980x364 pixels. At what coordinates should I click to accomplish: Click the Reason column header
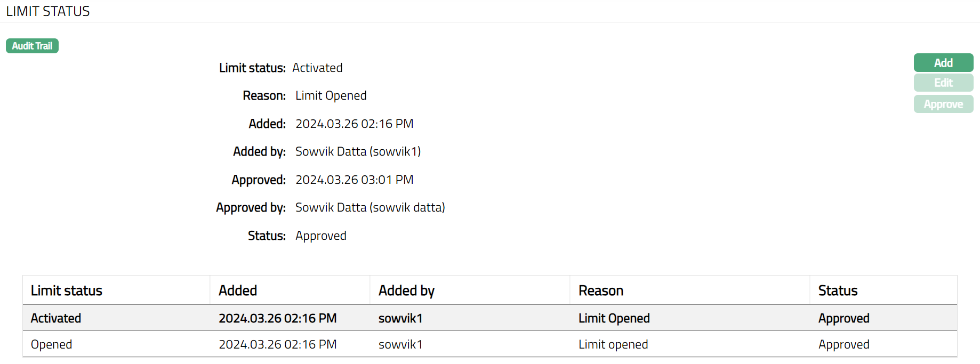coord(601,290)
